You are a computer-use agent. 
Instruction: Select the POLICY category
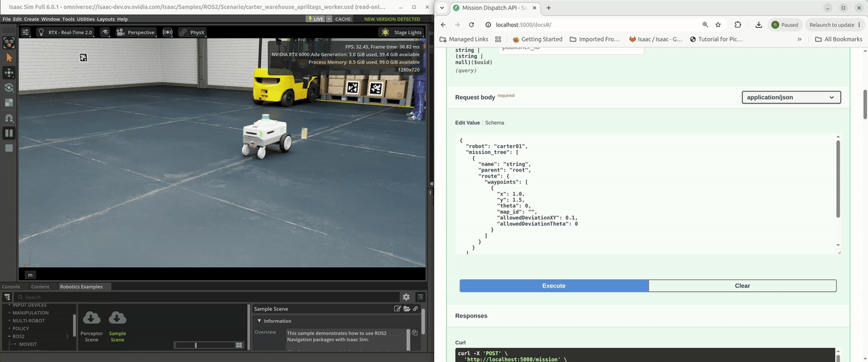[20, 328]
